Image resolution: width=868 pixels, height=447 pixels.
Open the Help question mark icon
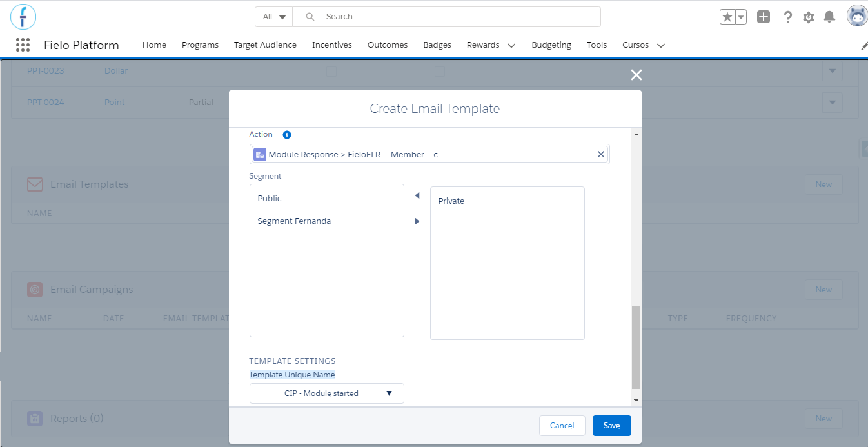coord(787,17)
